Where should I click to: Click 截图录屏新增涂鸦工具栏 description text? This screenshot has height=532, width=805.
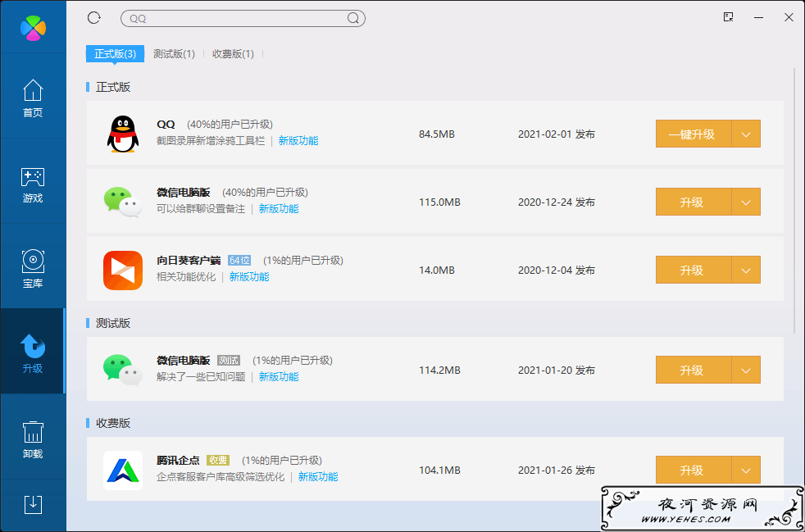coord(211,141)
